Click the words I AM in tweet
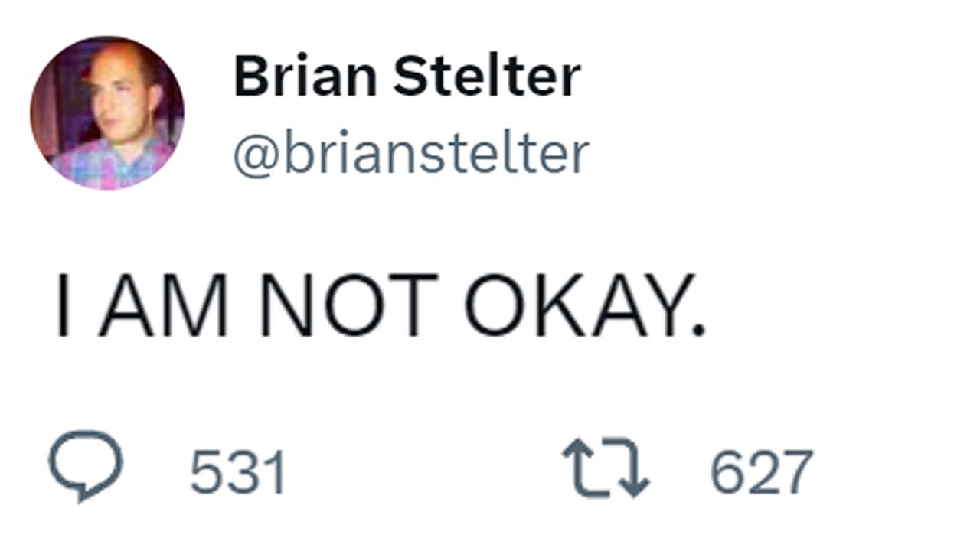 click(142, 305)
